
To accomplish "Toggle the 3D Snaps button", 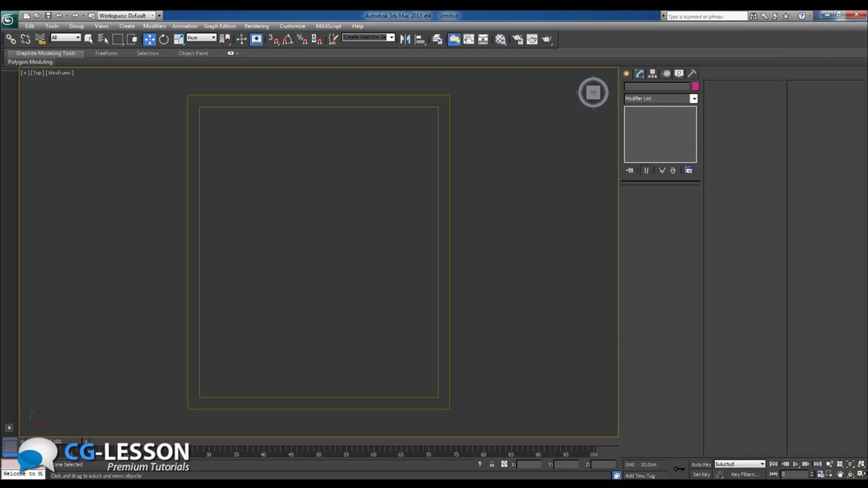I will [x=273, y=39].
